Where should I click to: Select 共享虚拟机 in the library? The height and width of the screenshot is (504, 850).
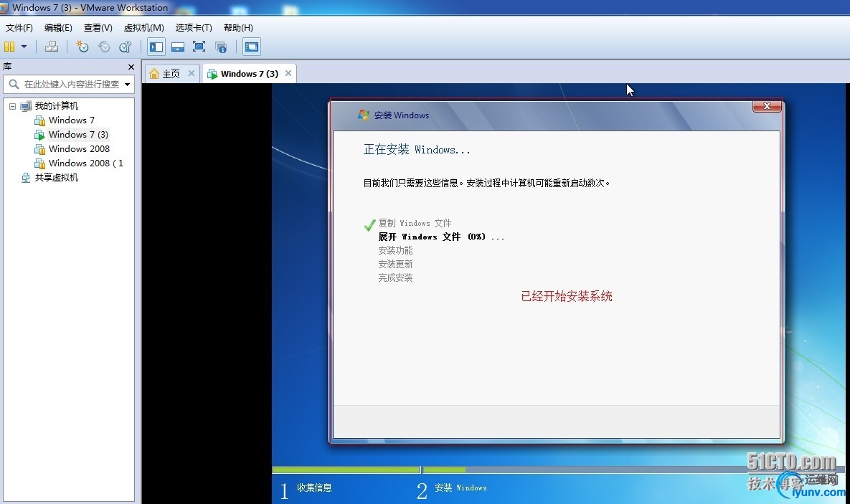pos(57,177)
